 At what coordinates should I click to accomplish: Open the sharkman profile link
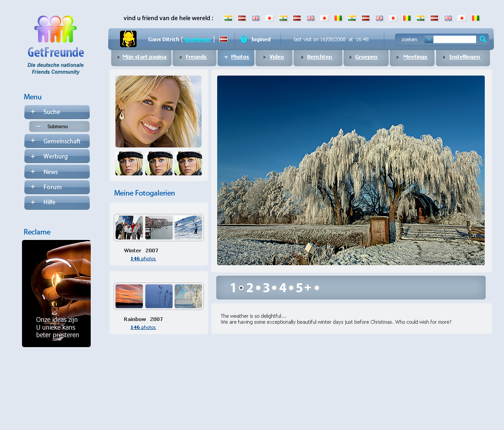click(x=198, y=39)
